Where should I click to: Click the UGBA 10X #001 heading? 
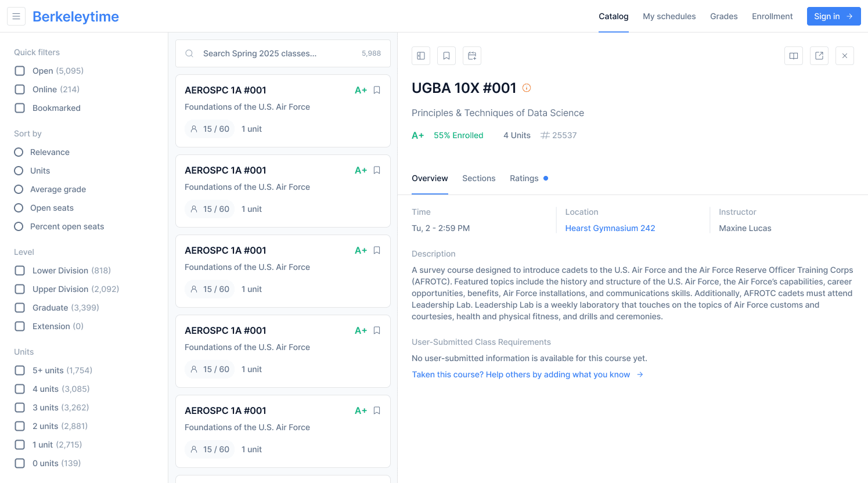point(464,88)
